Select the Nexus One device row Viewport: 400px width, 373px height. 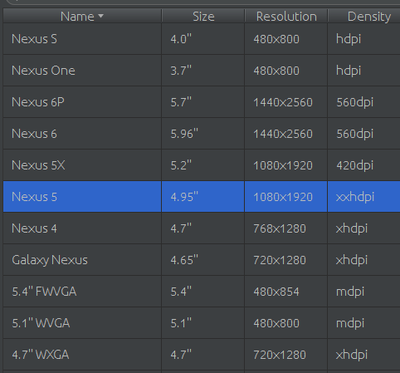coord(202,71)
